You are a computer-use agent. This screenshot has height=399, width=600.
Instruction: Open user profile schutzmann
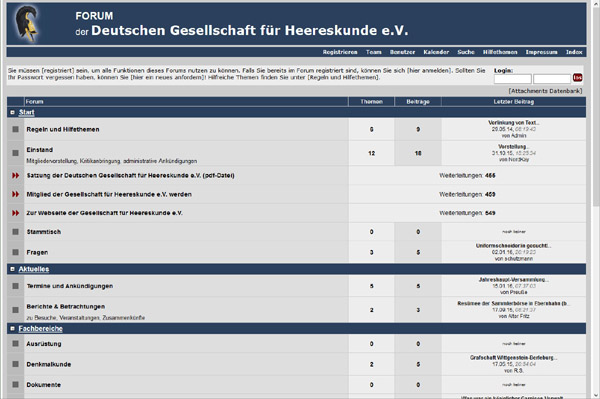[518, 259]
